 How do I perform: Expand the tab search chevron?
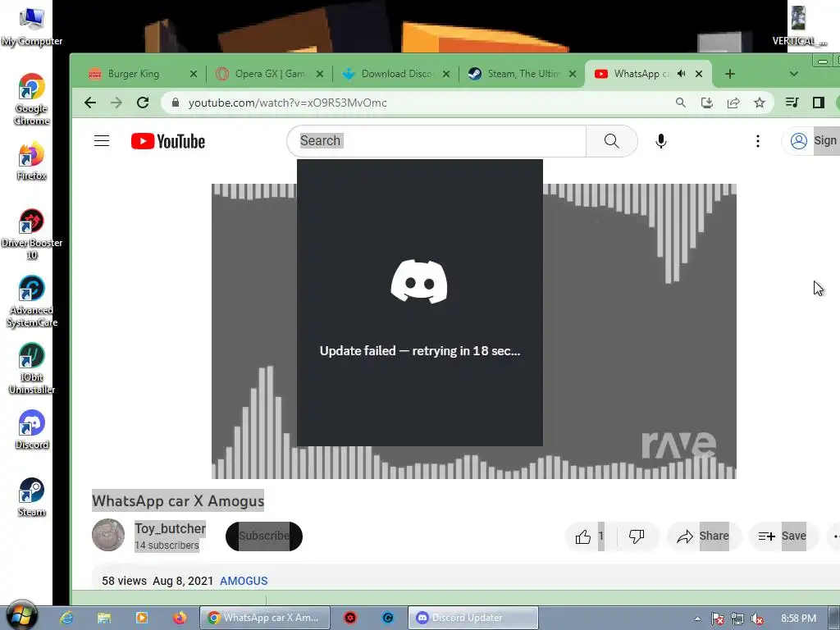794,74
